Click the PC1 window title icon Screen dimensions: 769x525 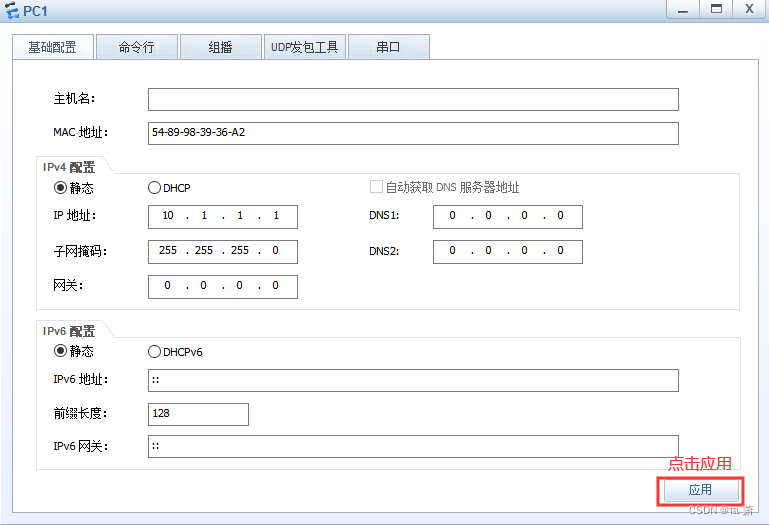click(12, 10)
